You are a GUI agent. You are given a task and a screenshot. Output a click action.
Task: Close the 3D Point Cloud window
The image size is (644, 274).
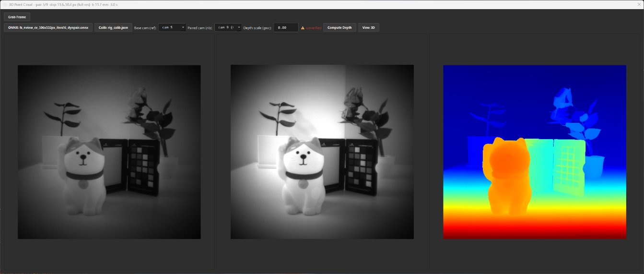639,4
